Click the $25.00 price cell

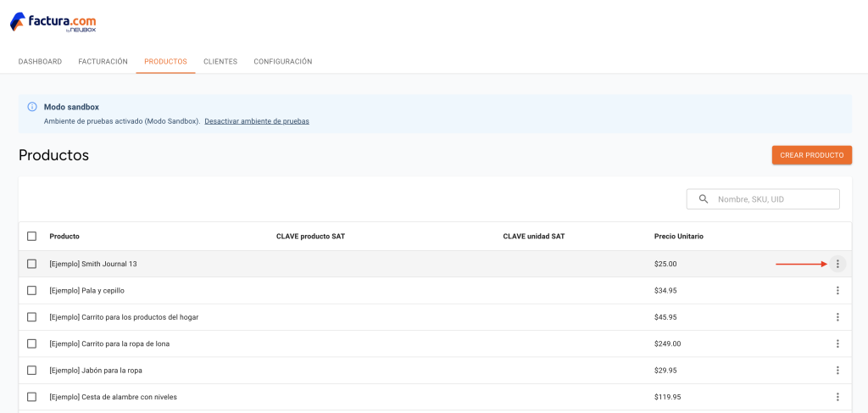(665, 264)
